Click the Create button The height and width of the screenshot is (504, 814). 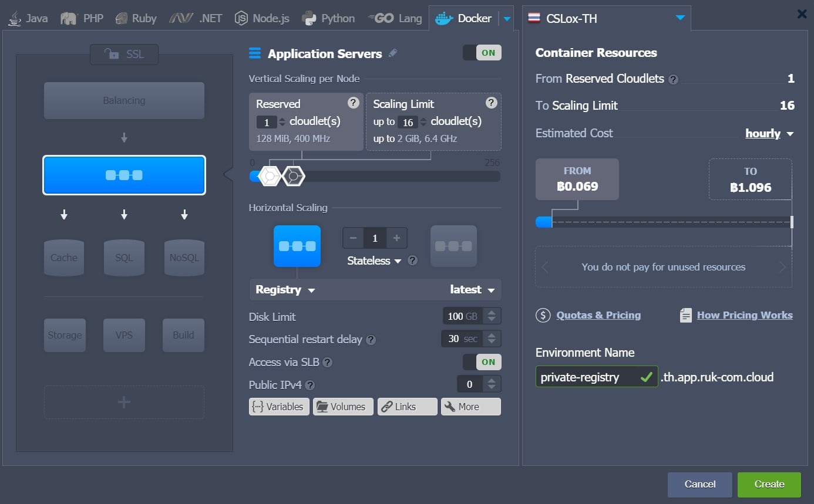pos(769,485)
